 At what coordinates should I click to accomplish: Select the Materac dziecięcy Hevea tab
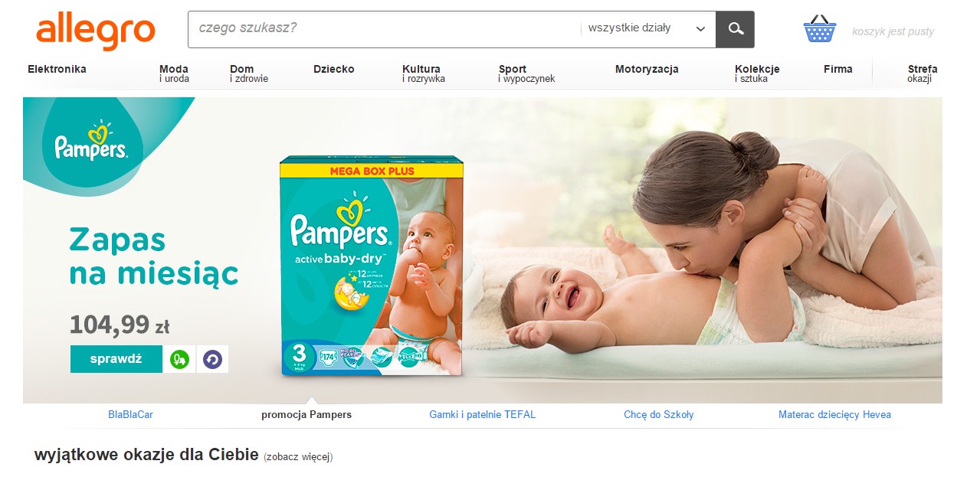(834, 414)
